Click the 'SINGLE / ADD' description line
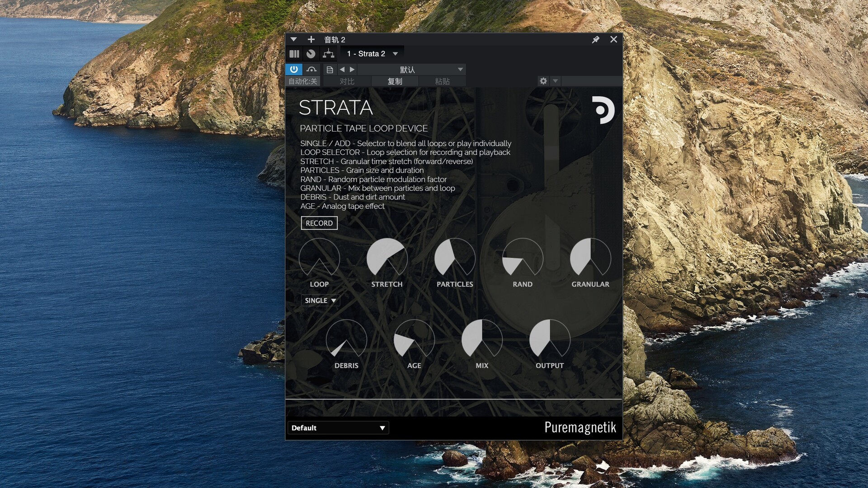868x488 pixels. point(406,143)
